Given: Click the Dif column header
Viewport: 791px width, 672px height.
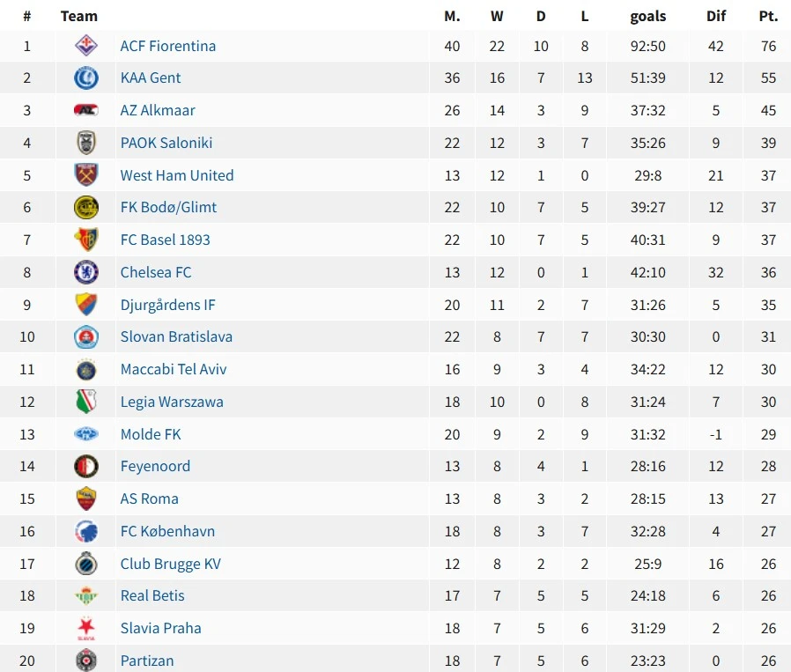Looking at the screenshot, I should pyautogui.click(x=716, y=16).
